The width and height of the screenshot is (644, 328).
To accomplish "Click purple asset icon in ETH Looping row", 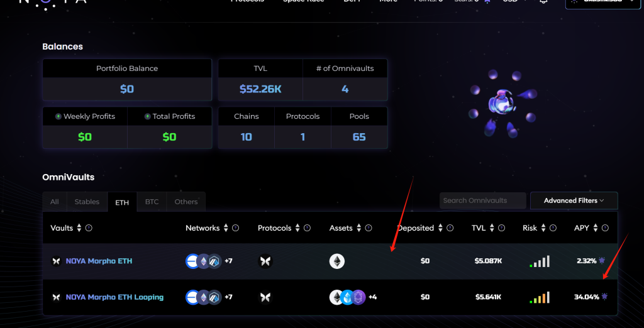I will [x=359, y=297].
